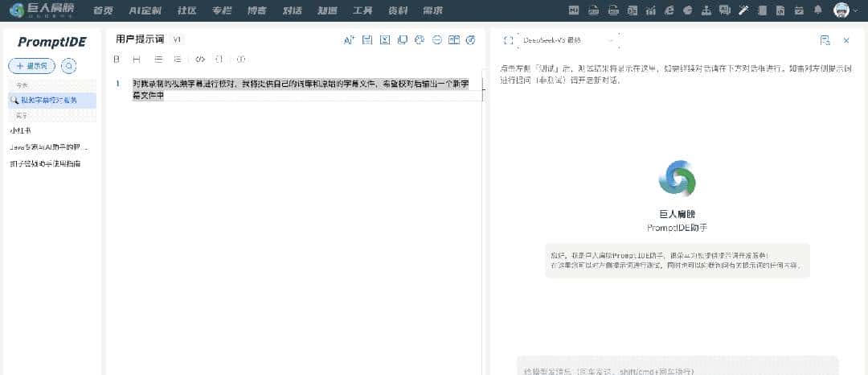Open the user avatar menu

tap(842, 10)
